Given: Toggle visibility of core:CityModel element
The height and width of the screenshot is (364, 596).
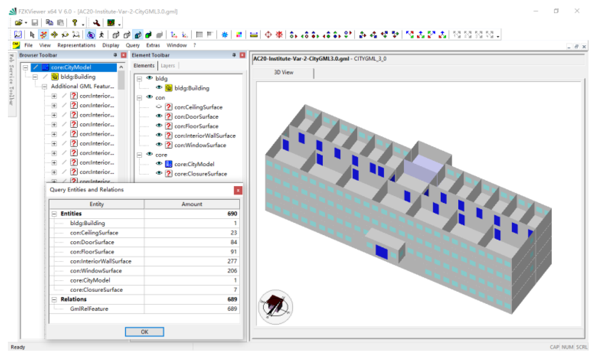Looking at the screenshot, I should 159,164.
